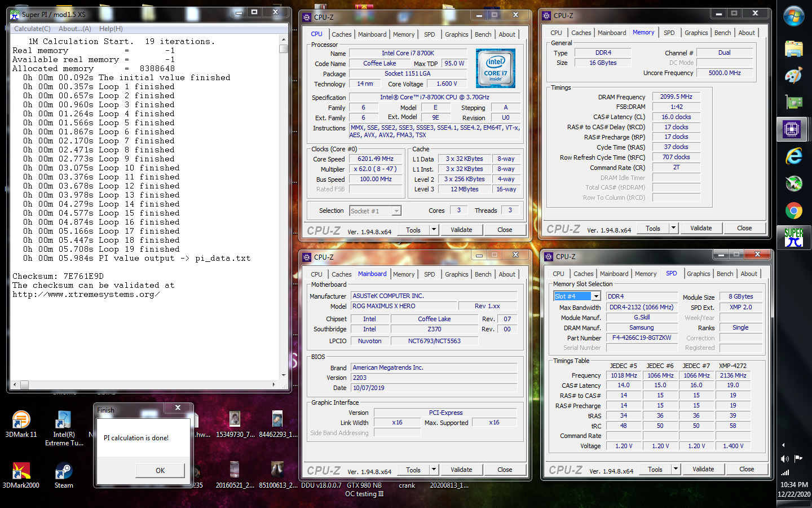Select the DDU v18.0.0.7 desktop item label
Viewport: 812px width, 508px height.
[321, 485]
